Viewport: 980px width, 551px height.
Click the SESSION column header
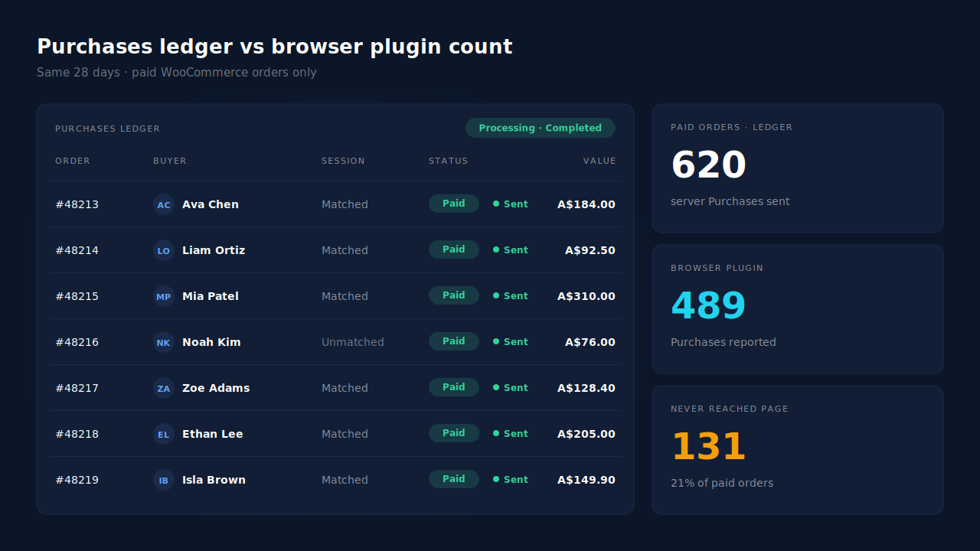[343, 161]
